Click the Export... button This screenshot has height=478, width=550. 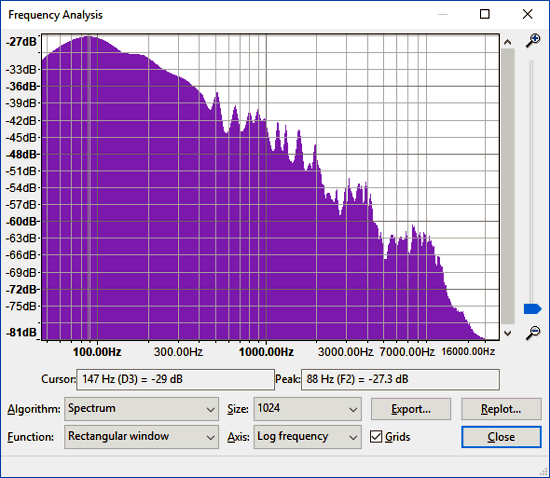411,409
